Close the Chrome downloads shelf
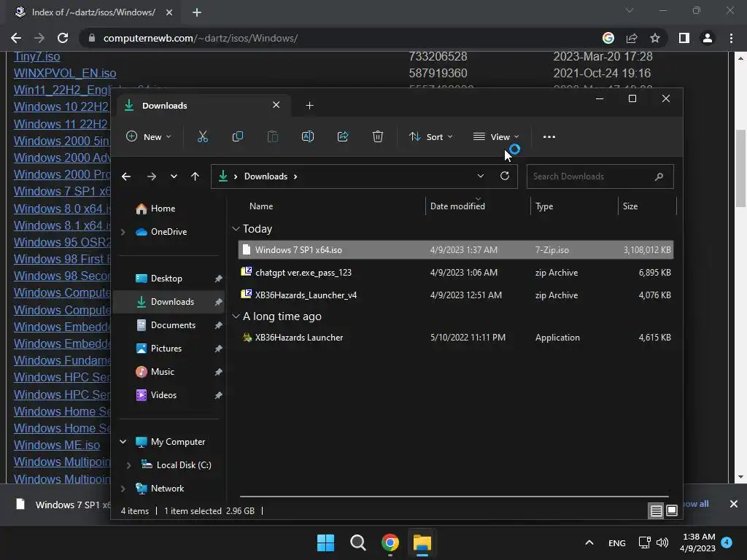 pos(734,504)
